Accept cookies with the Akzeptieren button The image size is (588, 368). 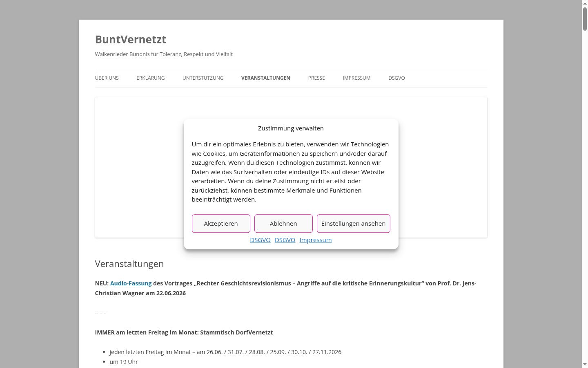pos(221,224)
